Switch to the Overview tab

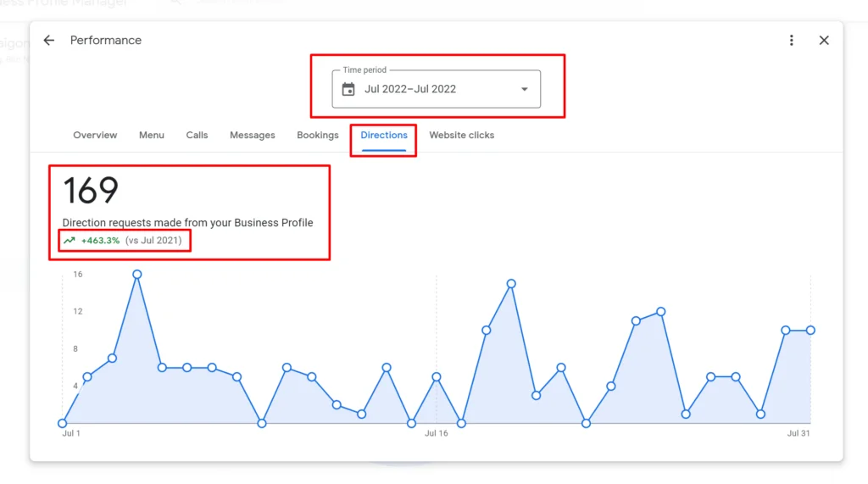[x=95, y=136]
